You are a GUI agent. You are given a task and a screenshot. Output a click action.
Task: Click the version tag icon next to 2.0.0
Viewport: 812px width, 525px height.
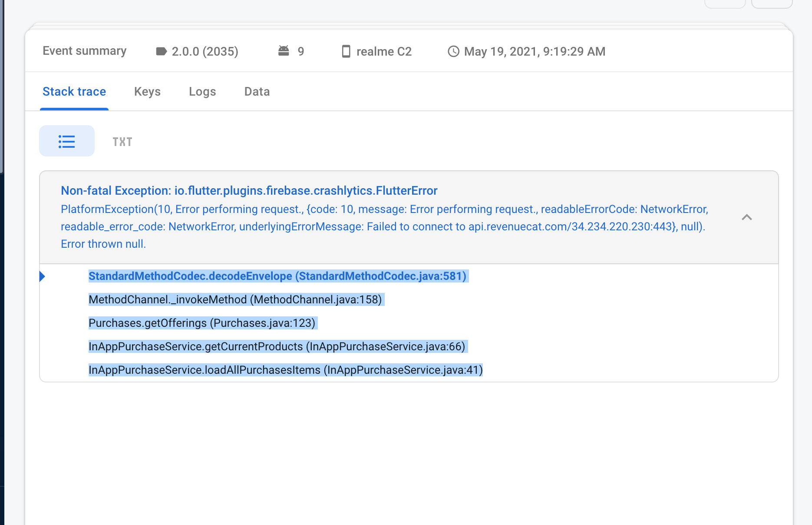pos(161,51)
